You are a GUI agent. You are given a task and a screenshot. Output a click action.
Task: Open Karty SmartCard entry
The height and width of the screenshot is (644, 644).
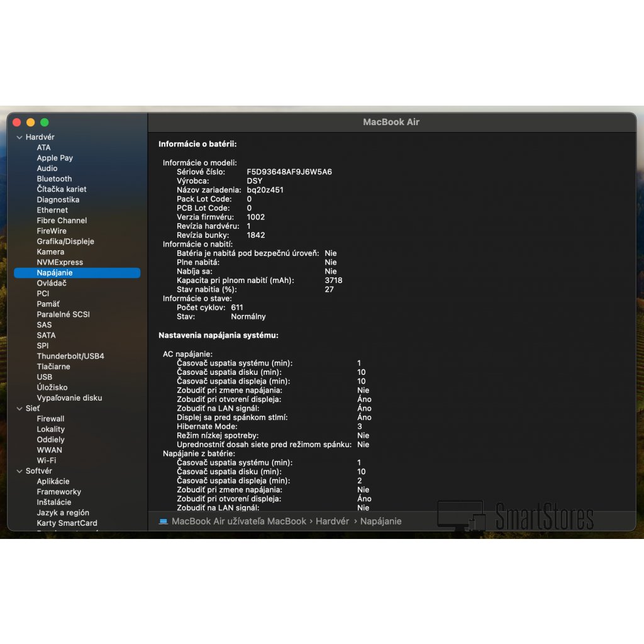67,523
